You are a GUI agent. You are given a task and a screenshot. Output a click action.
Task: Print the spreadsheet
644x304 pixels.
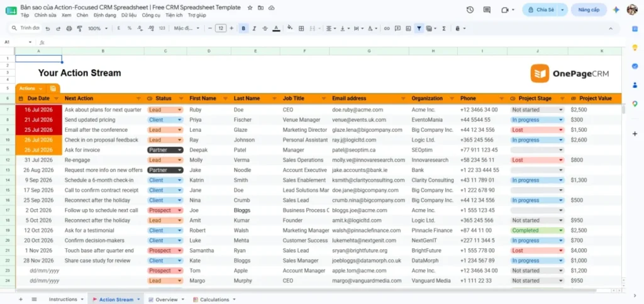click(x=69, y=28)
